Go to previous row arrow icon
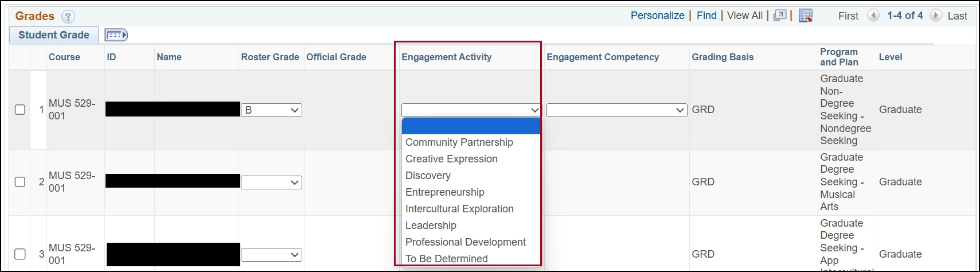 [873, 15]
